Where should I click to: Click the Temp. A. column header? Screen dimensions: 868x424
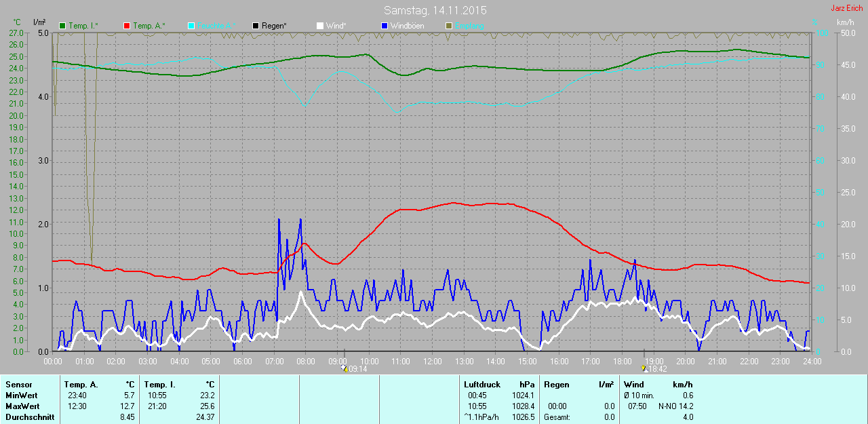coord(81,385)
